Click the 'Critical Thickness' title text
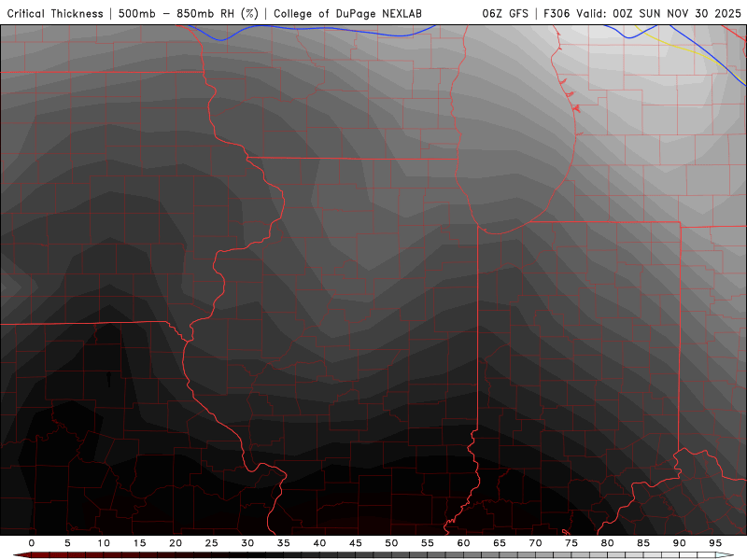The image size is (747, 560). pyautogui.click(x=55, y=14)
